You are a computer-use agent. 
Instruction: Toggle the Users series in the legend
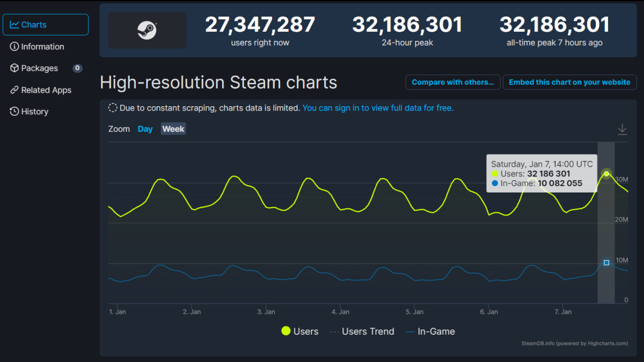click(x=299, y=331)
